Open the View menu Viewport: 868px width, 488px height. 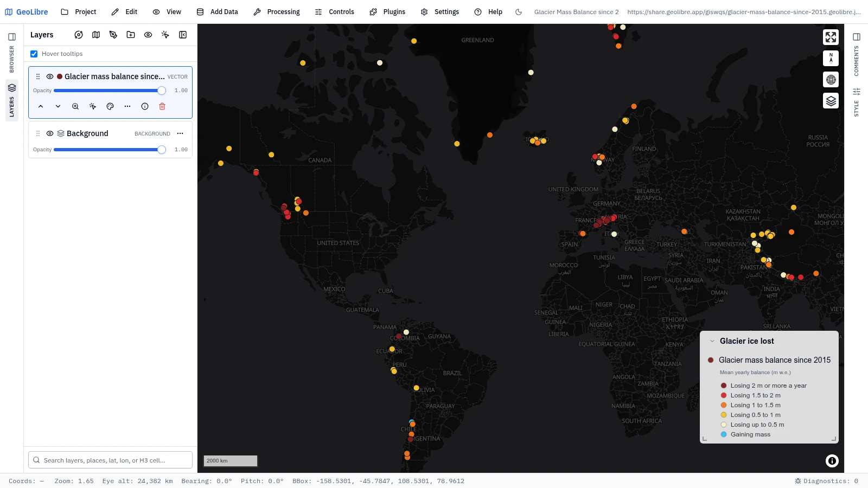(167, 11)
